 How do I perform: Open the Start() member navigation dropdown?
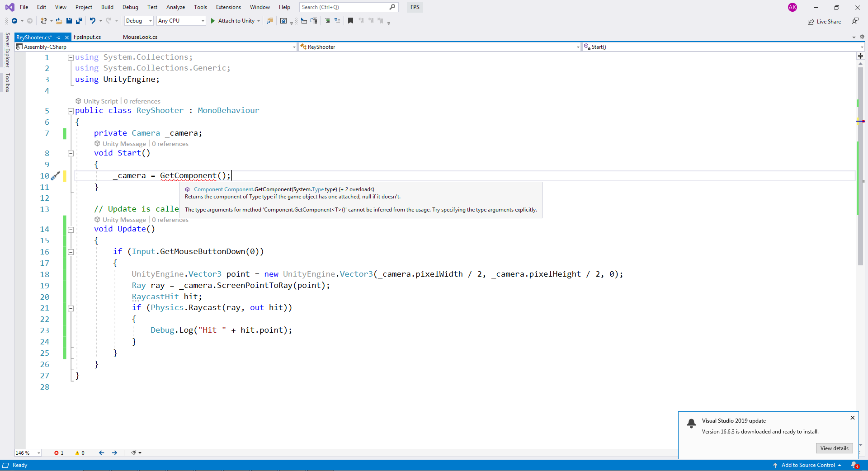(723, 47)
